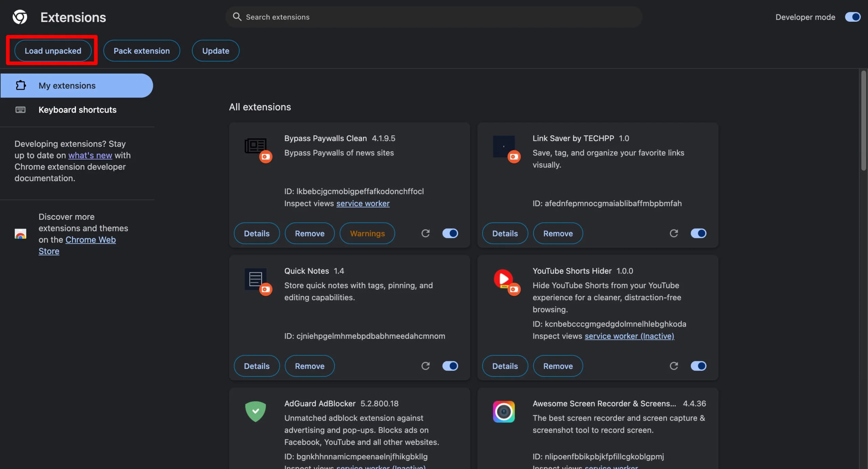Inspect the service worker of Bypass Paywalls Clean
The width and height of the screenshot is (868, 469).
click(x=363, y=203)
